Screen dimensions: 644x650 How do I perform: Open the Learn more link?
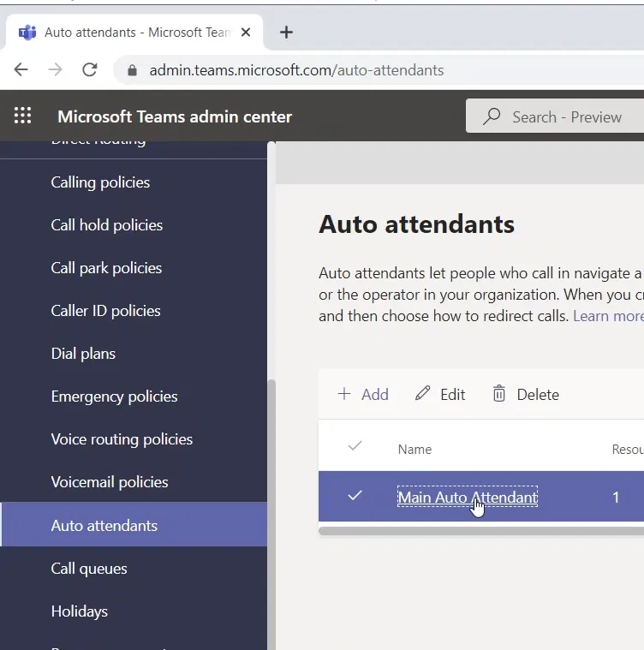tap(608, 316)
